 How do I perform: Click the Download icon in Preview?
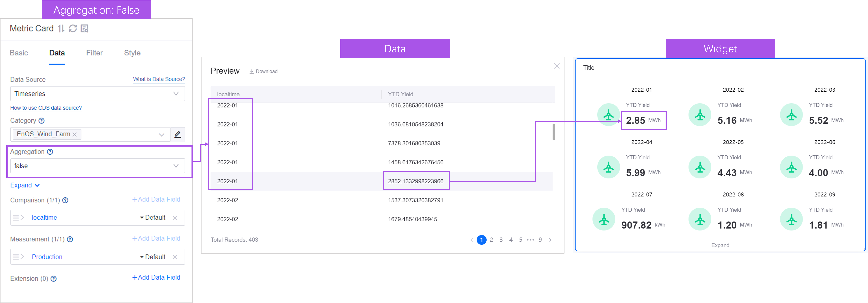tap(252, 71)
